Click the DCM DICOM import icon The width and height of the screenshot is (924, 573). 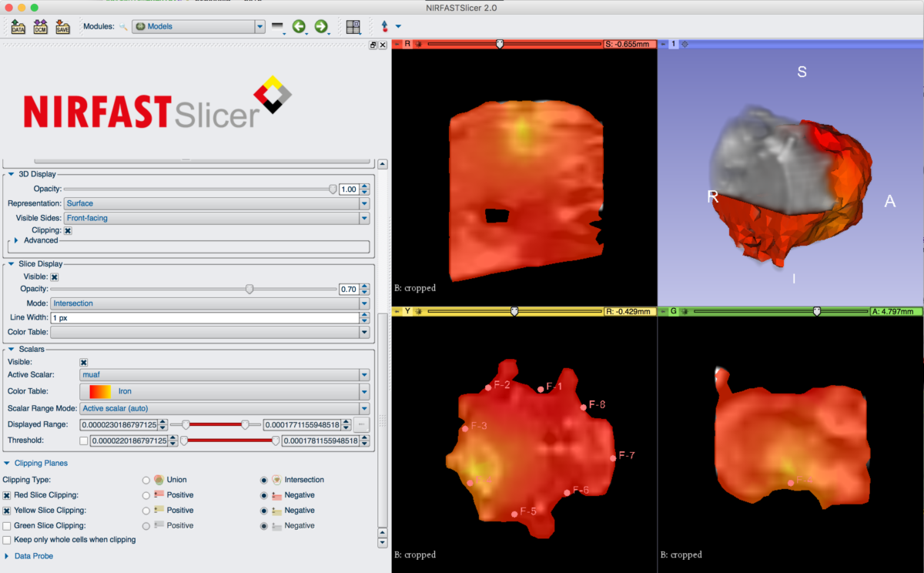pyautogui.click(x=39, y=26)
